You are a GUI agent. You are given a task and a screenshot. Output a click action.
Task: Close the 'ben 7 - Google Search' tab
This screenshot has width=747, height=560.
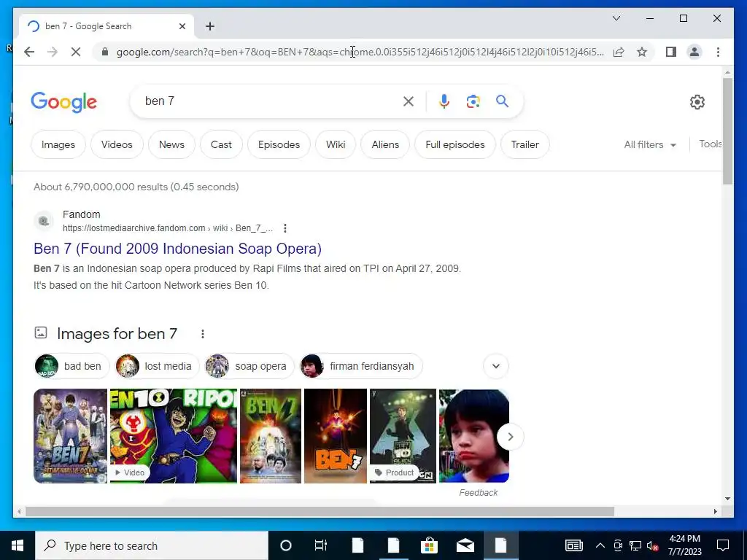pyautogui.click(x=182, y=26)
